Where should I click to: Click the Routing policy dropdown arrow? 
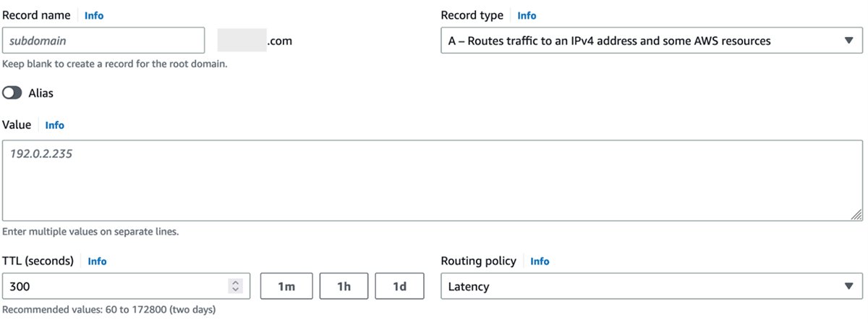(x=849, y=287)
